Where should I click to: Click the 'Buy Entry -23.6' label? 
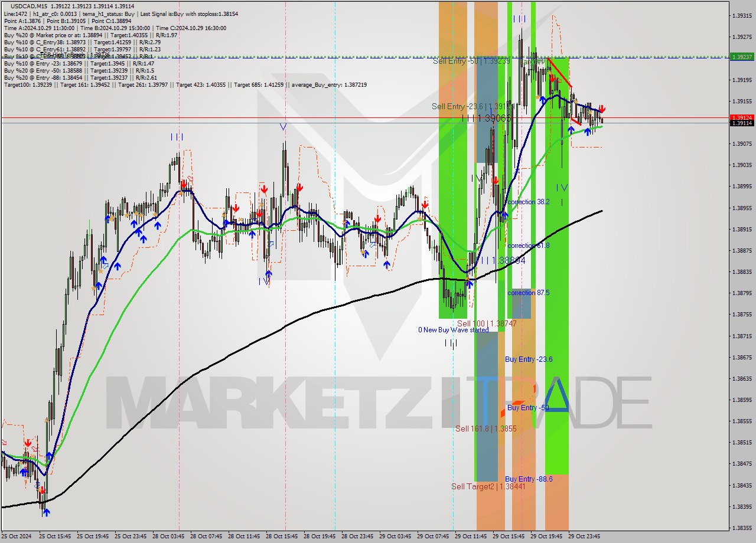[x=529, y=359]
